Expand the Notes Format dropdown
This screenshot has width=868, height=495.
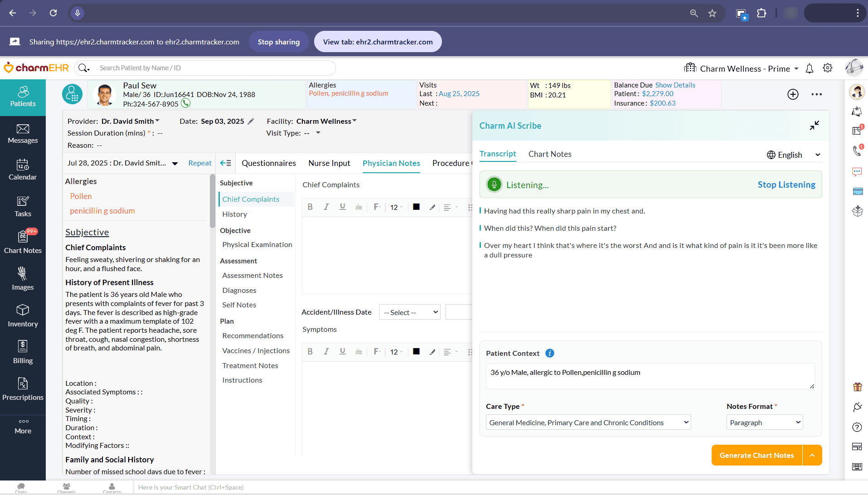point(765,422)
